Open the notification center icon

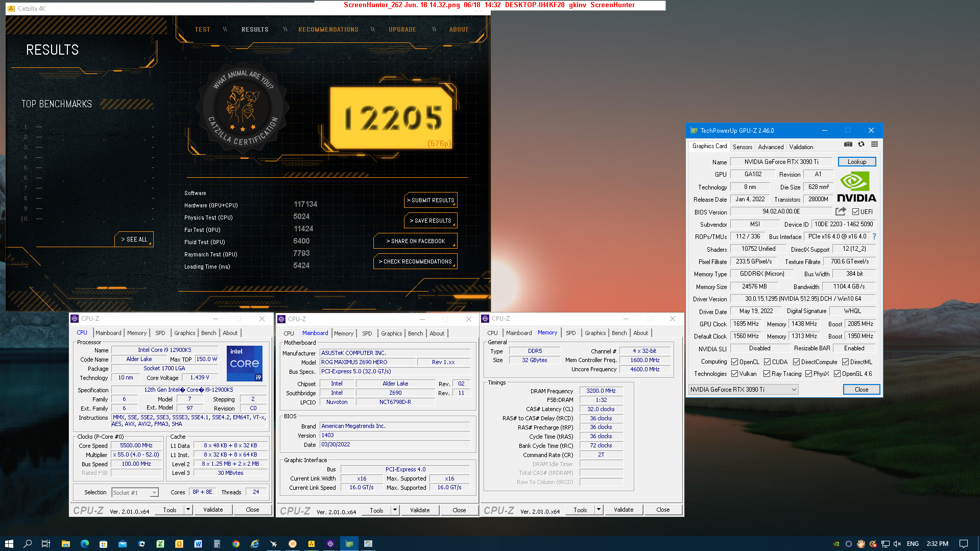[964, 543]
